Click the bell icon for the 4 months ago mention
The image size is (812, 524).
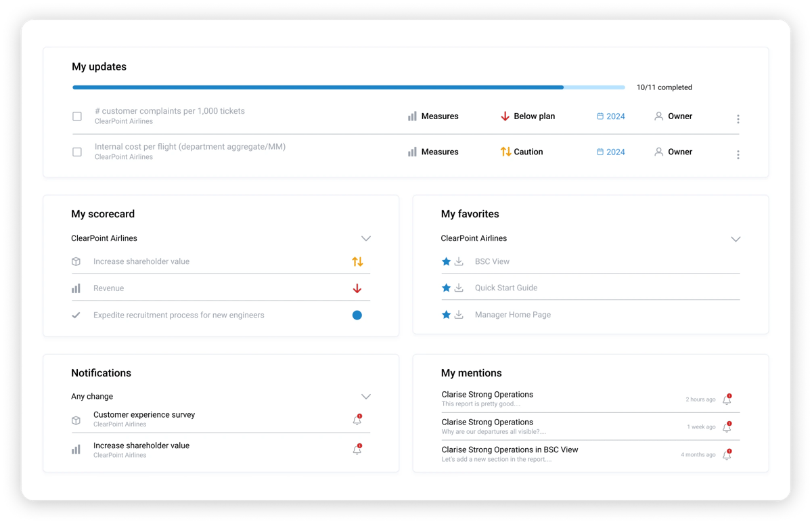pos(727,455)
